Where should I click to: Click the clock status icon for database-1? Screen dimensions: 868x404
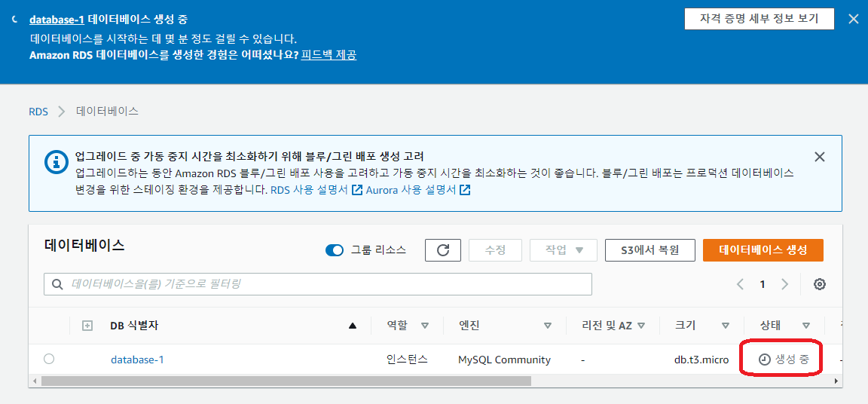(765, 360)
